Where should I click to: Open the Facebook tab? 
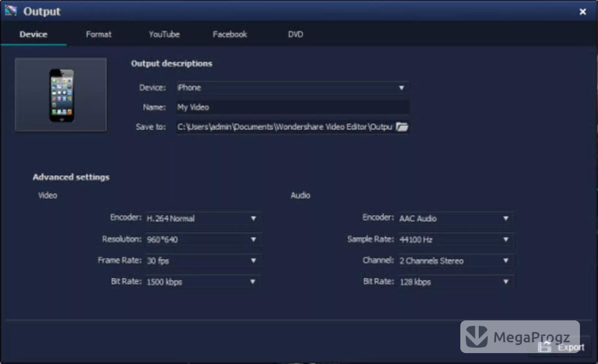pyautogui.click(x=230, y=34)
